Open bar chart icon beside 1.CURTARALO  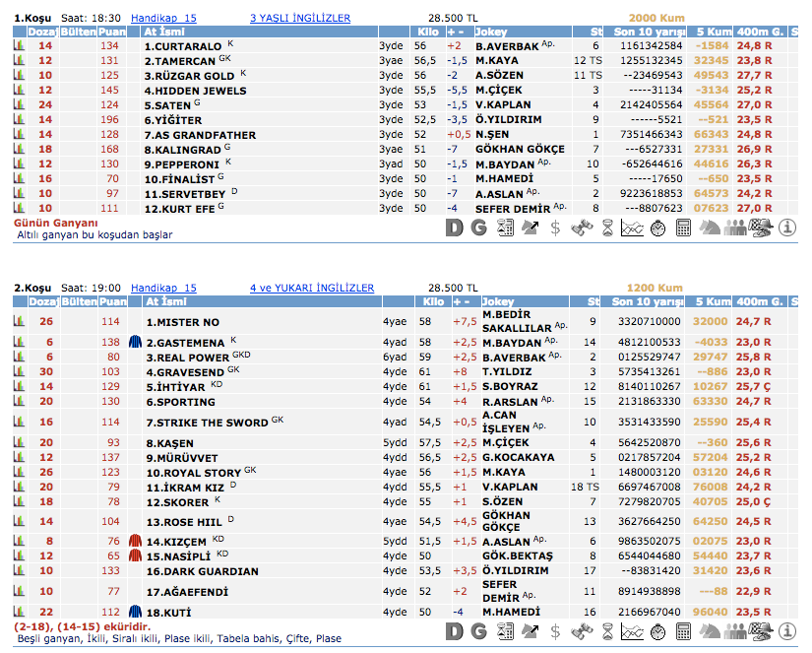pos(18,46)
